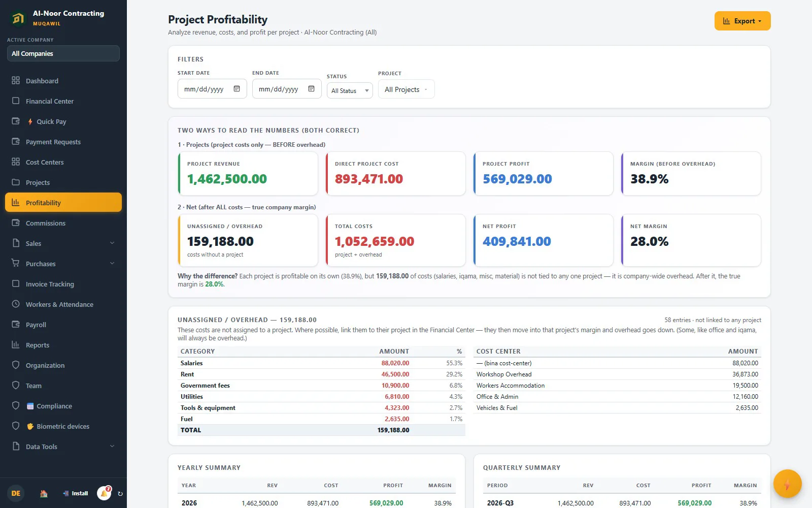Open the All Status dropdown
812x508 pixels.
pyautogui.click(x=350, y=90)
